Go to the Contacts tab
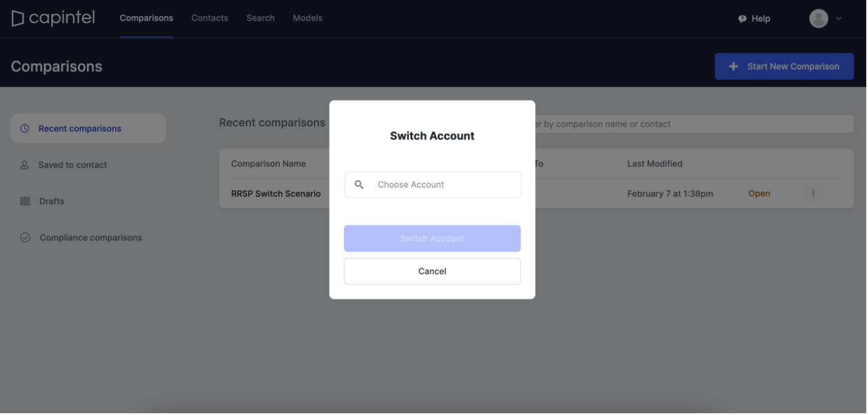868x415 pixels. click(x=210, y=18)
